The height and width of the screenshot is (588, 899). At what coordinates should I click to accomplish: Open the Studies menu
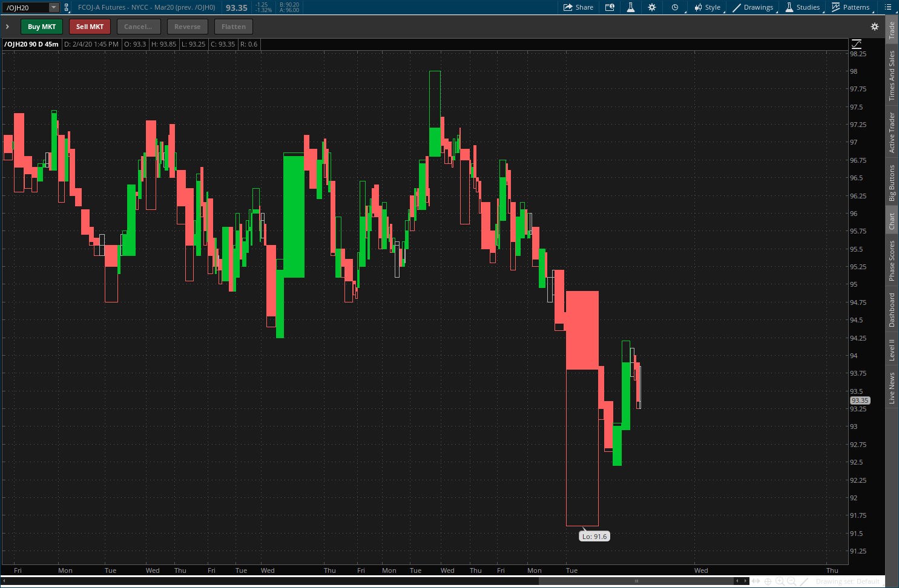(x=803, y=7)
